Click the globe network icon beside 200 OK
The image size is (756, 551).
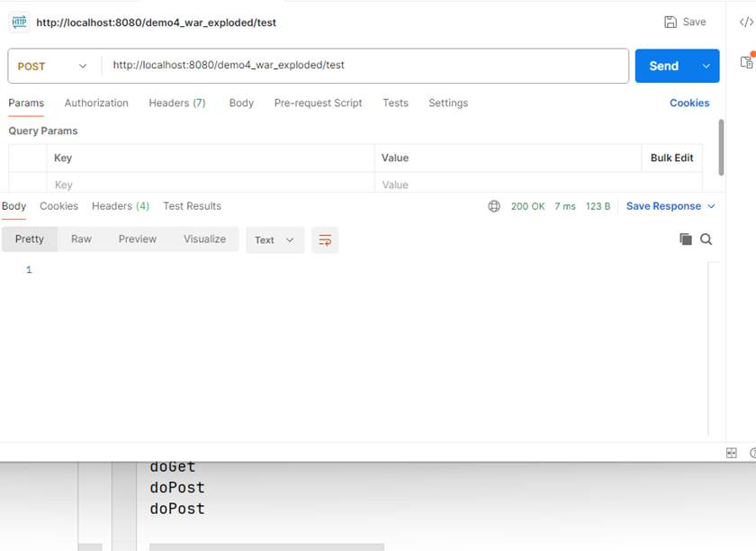point(494,206)
